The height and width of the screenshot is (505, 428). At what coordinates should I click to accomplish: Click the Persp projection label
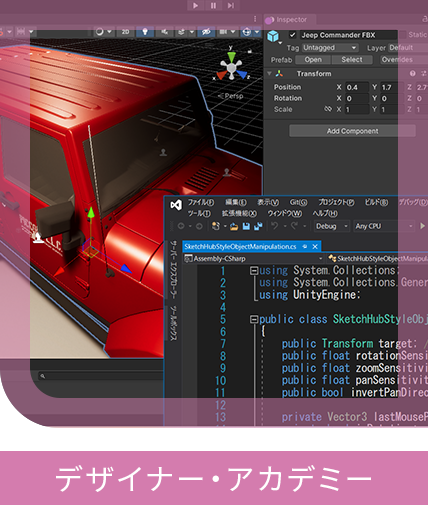point(231,96)
